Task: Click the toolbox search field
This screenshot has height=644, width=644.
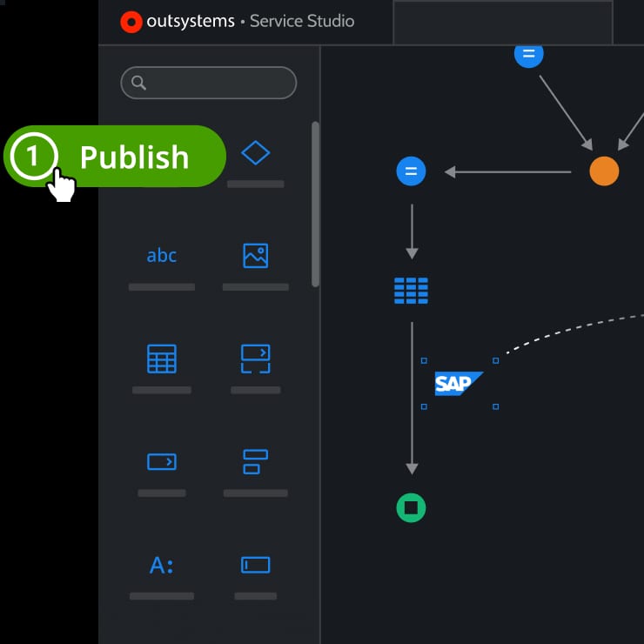Action: (x=209, y=83)
